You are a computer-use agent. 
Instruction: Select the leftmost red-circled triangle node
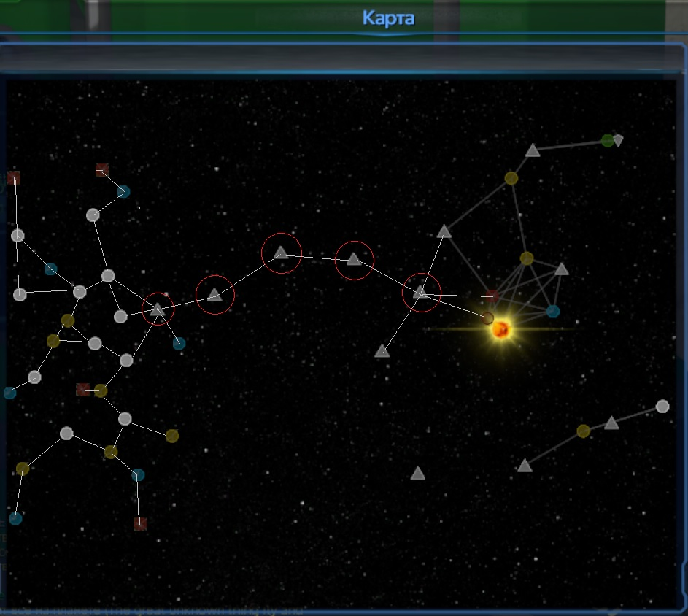click(x=158, y=309)
